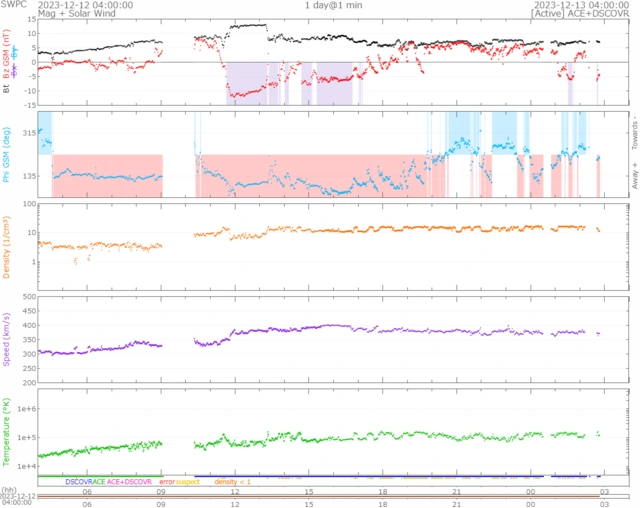
Task: Click inside the Speed plot panel
Action: [x=333, y=339]
